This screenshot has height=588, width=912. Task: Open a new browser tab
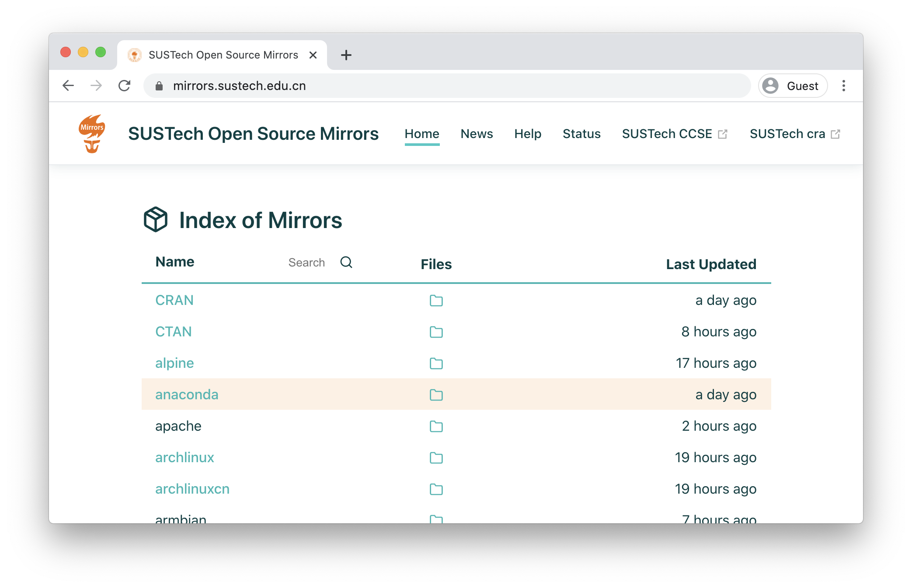346,55
